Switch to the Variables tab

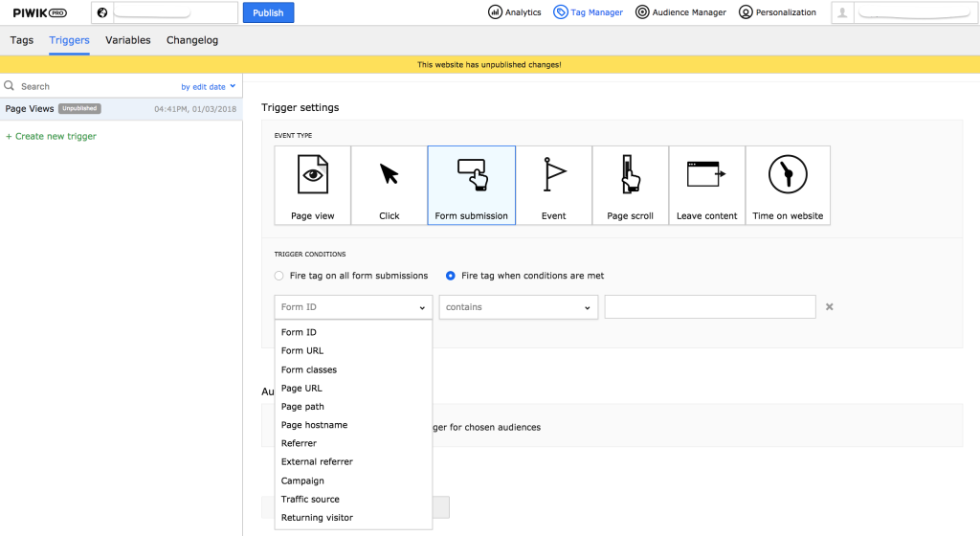pos(128,40)
